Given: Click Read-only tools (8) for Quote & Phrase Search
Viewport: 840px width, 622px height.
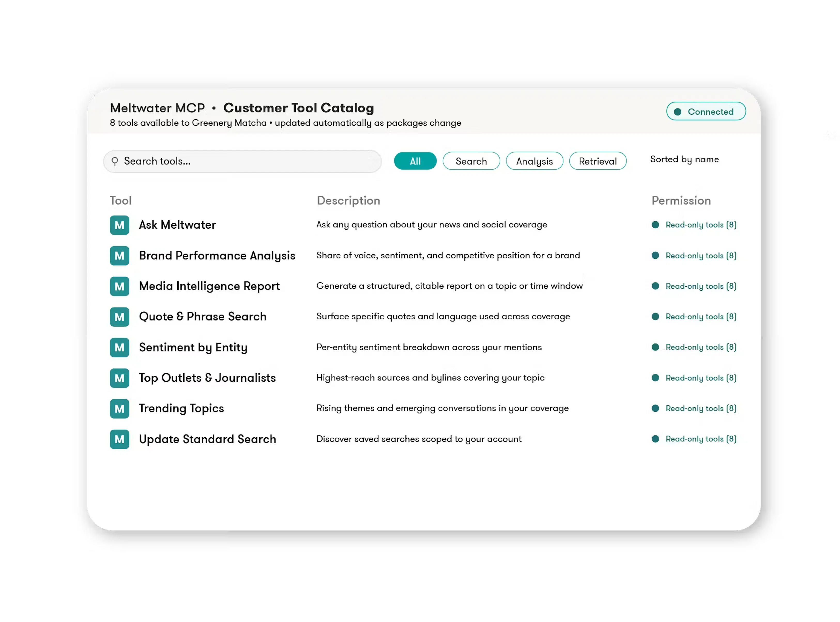Looking at the screenshot, I should pos(701,317).
